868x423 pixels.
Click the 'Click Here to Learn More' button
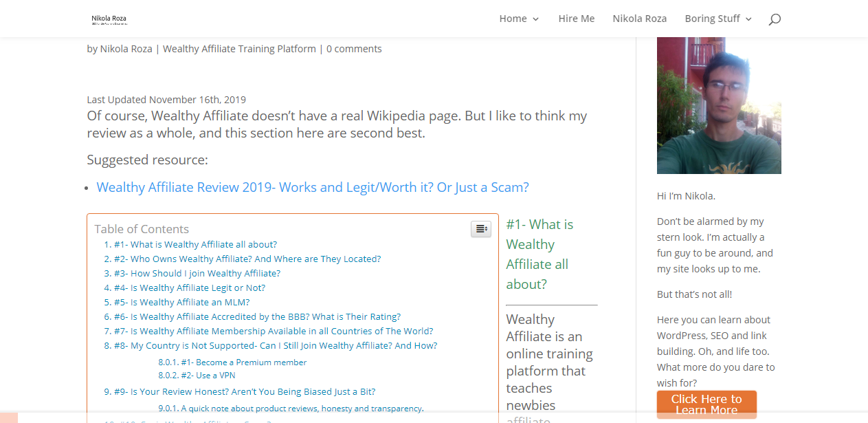(706, 404)
